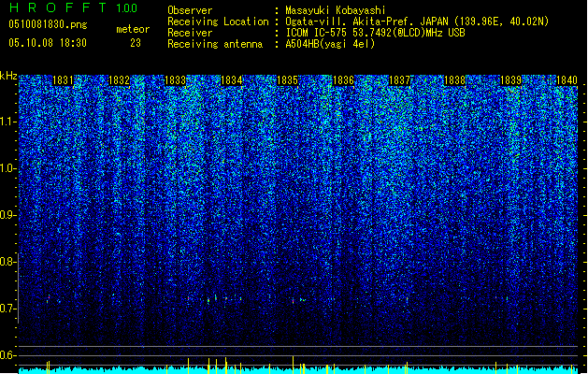Click the 1831 time marker
The height and width of the screenshot is (374, 588).
[x=63, y=80]
